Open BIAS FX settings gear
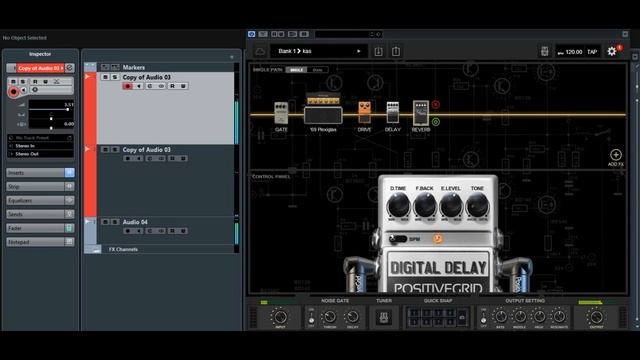Screen dimensions: 640x360 click(611, 51)
